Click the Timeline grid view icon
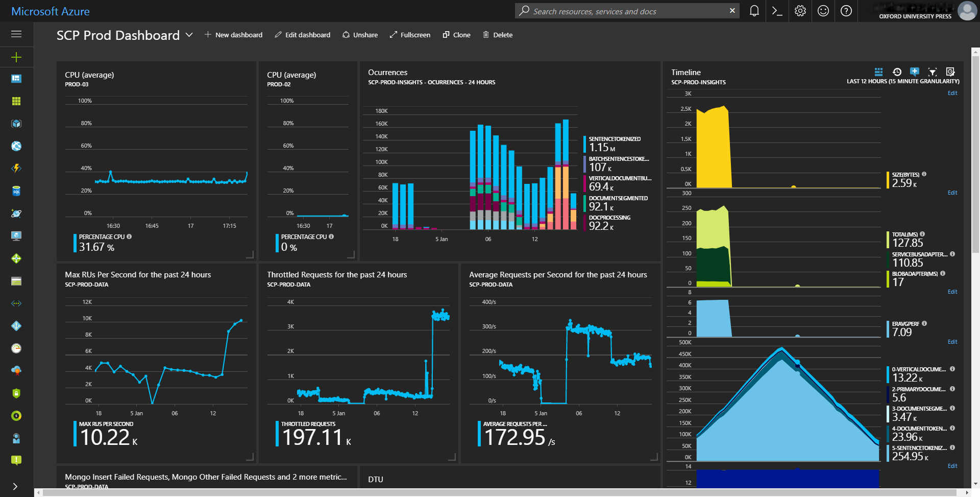 878,72
